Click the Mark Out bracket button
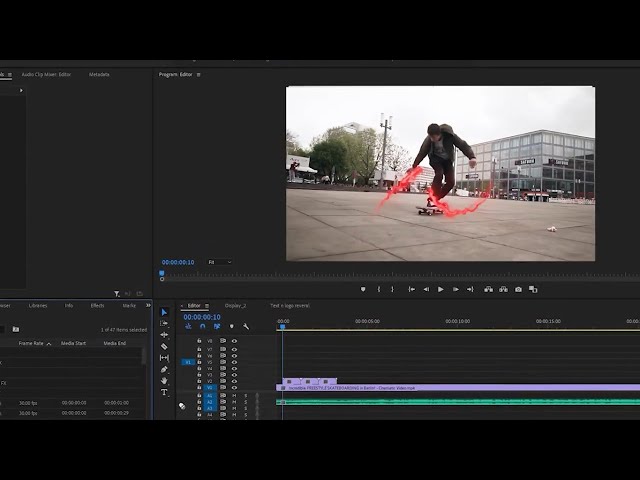 click(392, 289)
